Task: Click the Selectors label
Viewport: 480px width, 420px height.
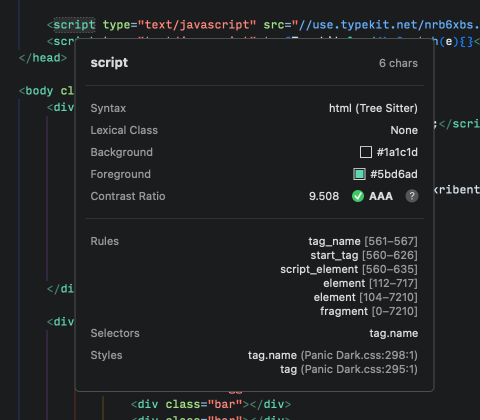Action: (x=115, y=333)
